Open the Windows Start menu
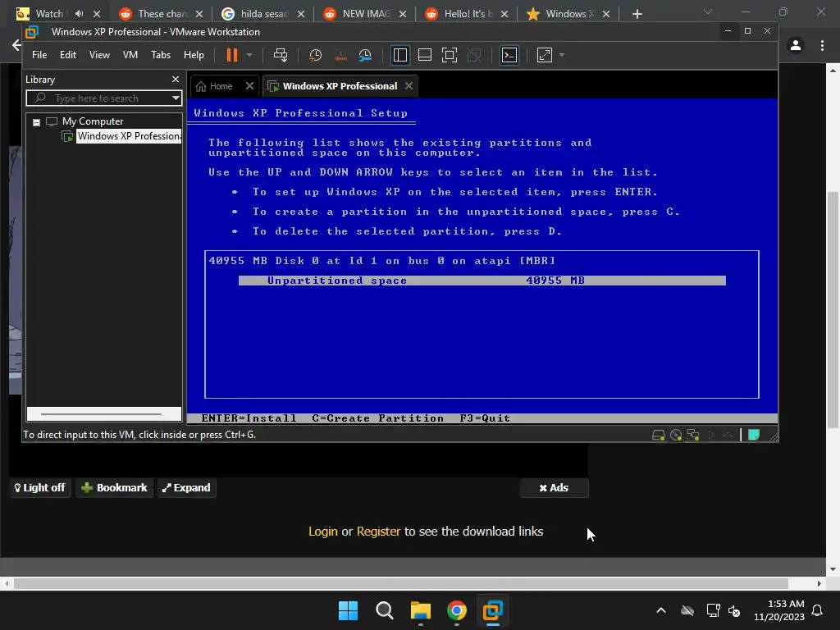The height and width of the screenshot is (630, 840). 348,610
